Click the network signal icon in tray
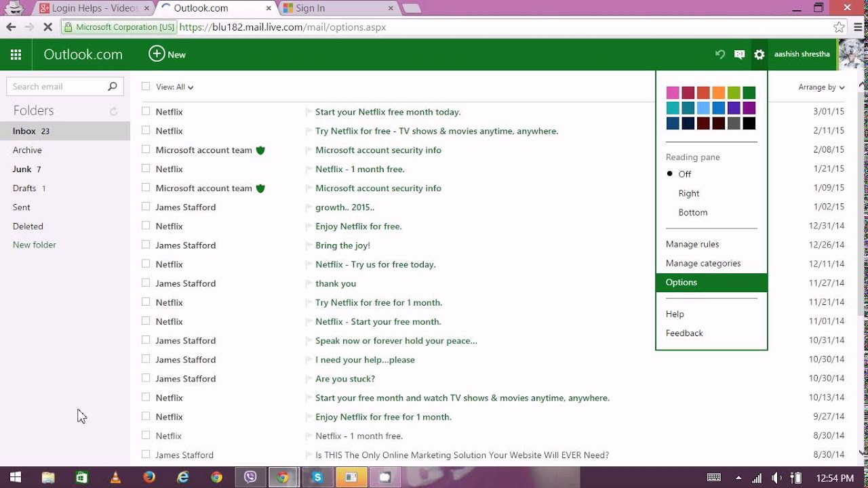This screenshot has height=488, width=868. [x=757, y=478]
